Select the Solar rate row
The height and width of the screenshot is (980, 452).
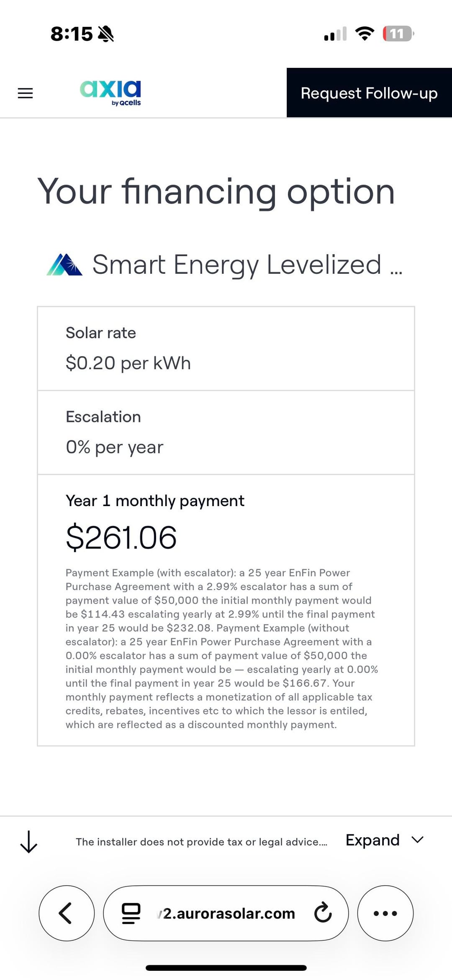tap(226, 348)
